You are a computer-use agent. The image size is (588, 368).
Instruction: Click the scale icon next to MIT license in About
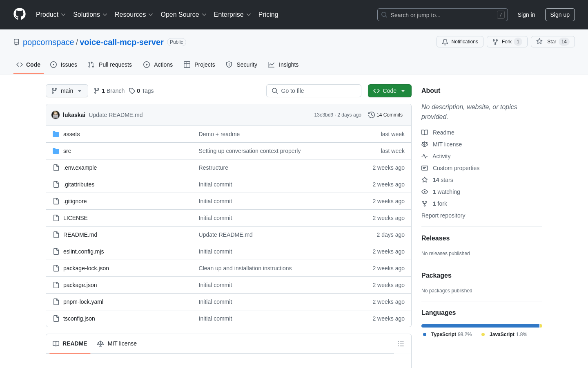tap(425, 144)
